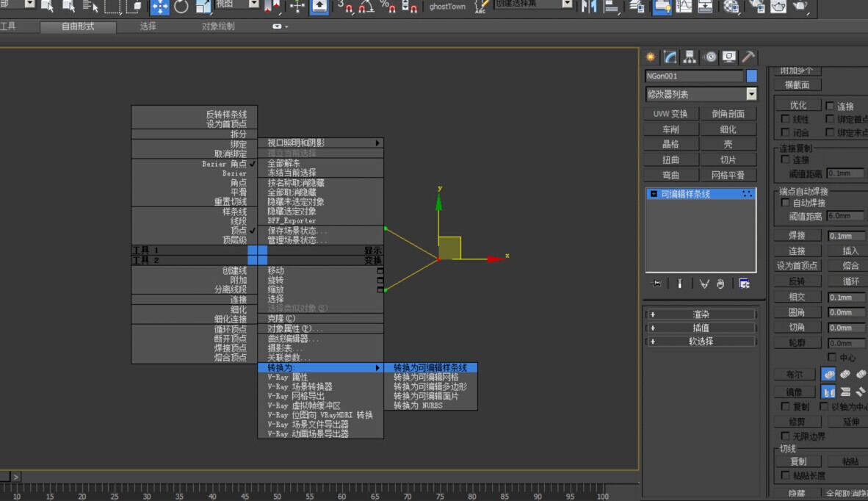Screen dimensions: 868x501
Task: Expand the 插值 rollout
Action: [701, 328]
